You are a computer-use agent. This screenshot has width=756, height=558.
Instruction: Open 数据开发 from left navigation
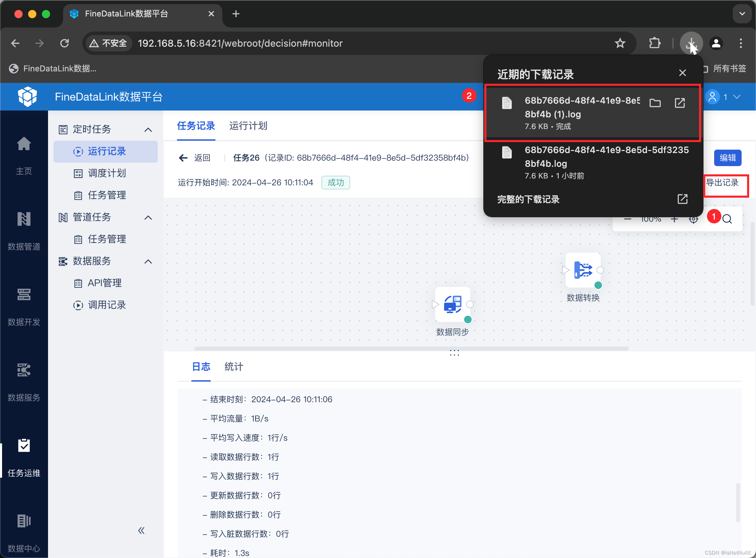pos(24,295)
